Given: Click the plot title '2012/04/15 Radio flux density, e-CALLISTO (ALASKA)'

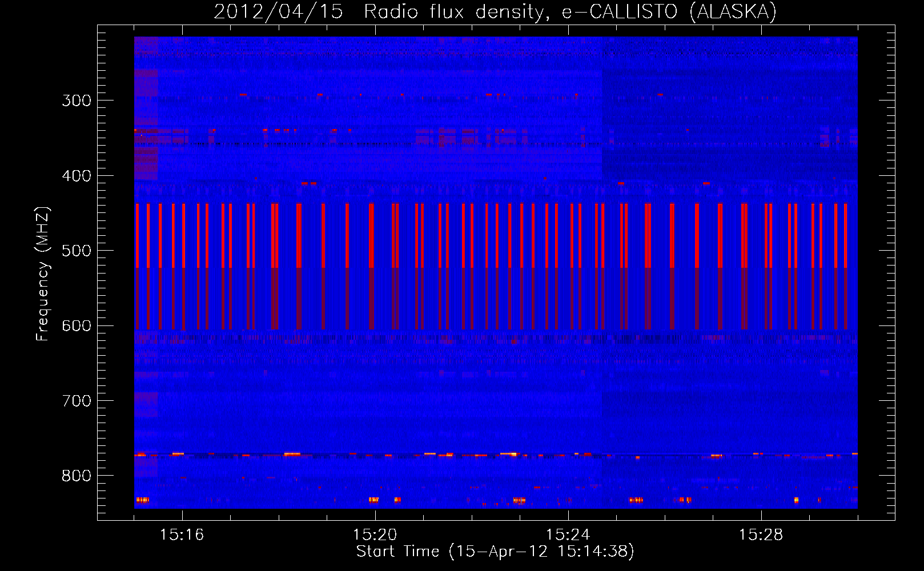Looking at the screenshot, I should (x=495, y=11).
